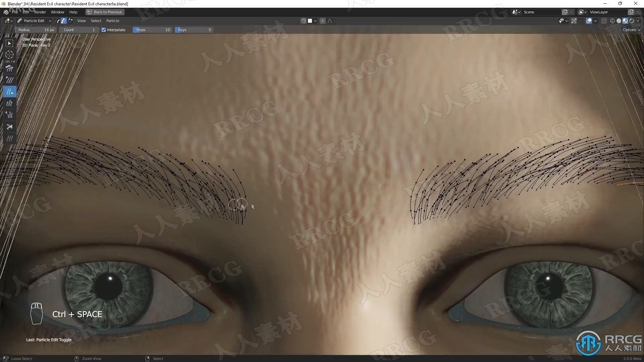Open the Particle Edit mode dropdown
Viewport: 644px width, 362px height.
34,21
